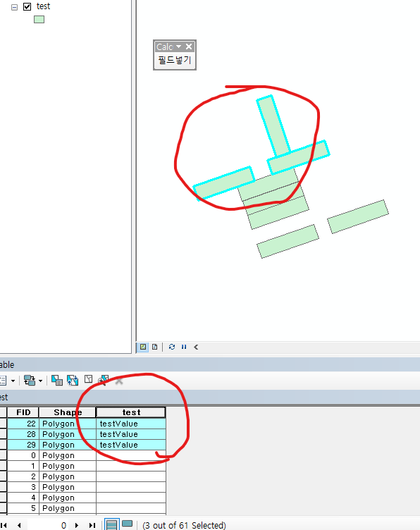Show selected records only

pos(127,524)
